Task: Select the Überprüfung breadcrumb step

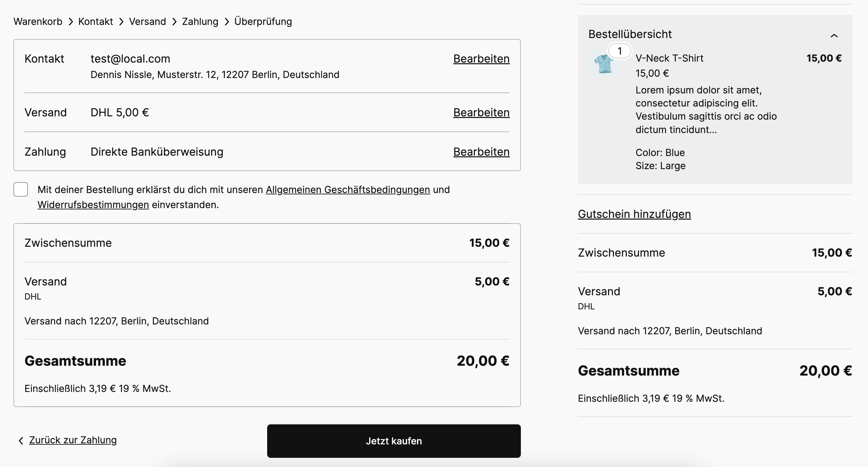Action: (x=263, y=22)
